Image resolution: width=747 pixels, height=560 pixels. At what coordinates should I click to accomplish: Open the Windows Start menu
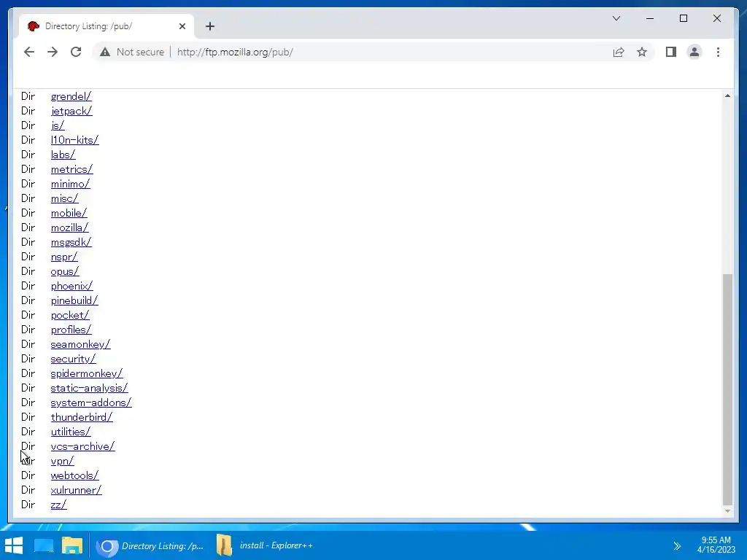(14, 545)
